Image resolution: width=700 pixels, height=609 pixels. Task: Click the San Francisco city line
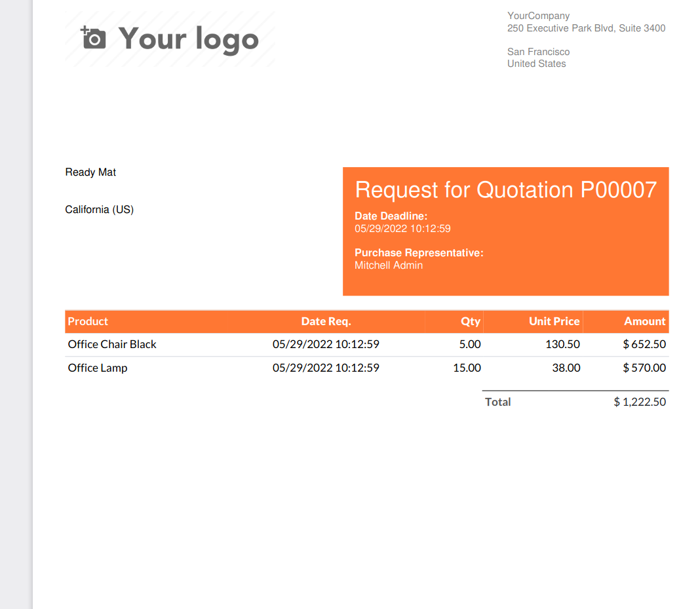coord(538,52)
